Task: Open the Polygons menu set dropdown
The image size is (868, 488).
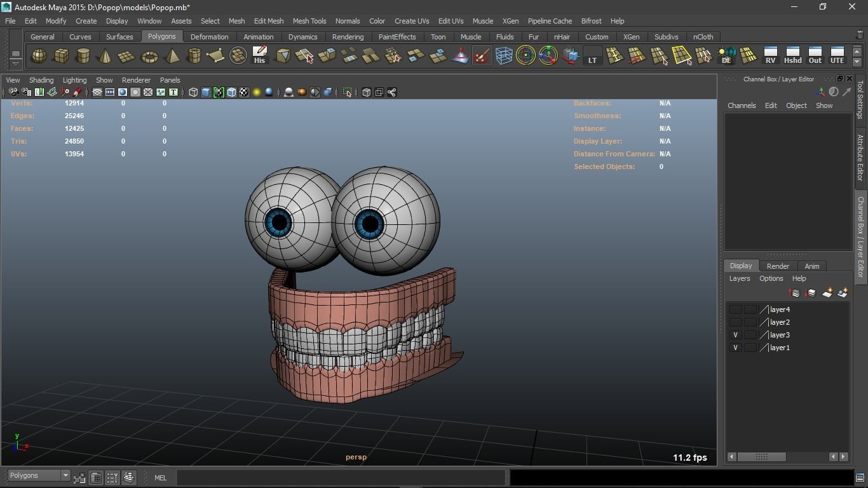Action: pos(38,475)
